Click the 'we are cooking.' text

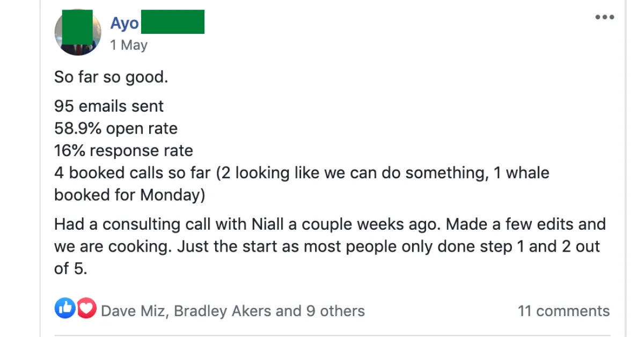tap(112, 246)
